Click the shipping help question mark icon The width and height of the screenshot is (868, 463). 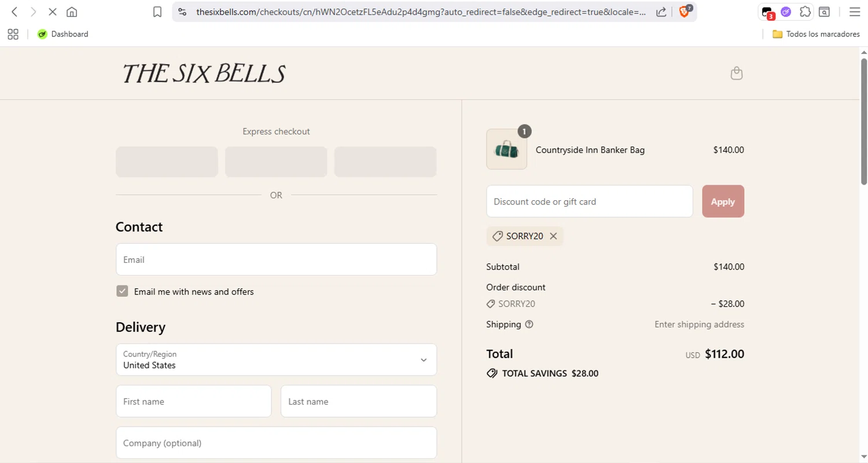[x=529, y=324]
